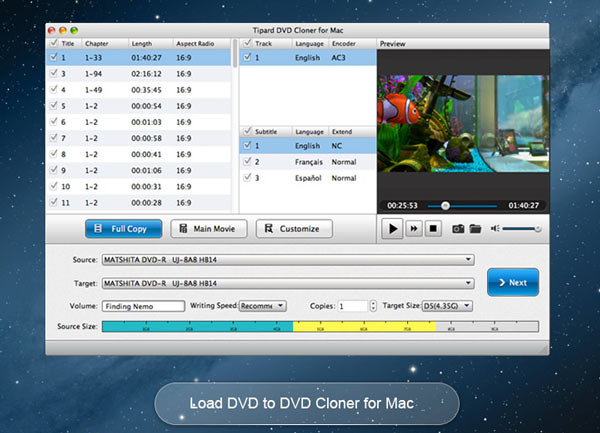Click the Copies number field
The image size is (600, 433).
click(x=353, y=306)
